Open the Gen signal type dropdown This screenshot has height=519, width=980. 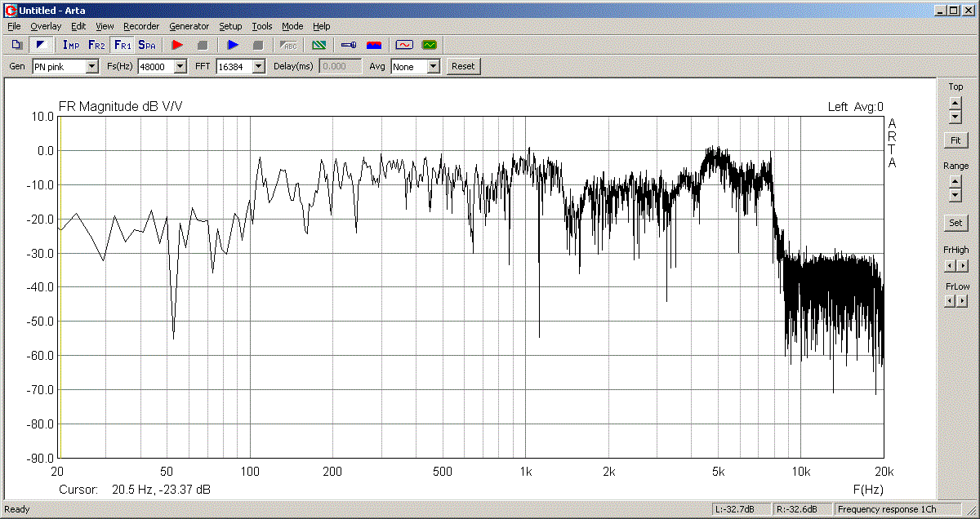point(91,67)
